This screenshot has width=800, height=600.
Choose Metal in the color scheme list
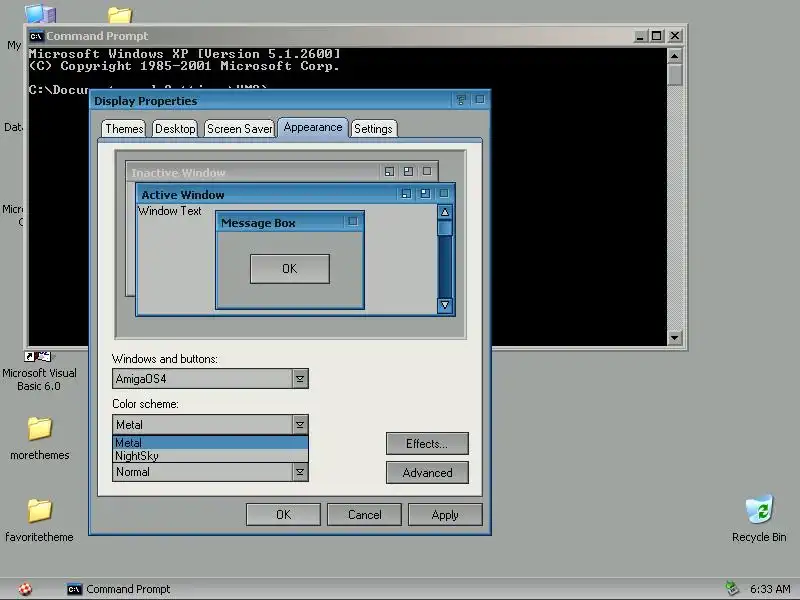coord(210,442)
